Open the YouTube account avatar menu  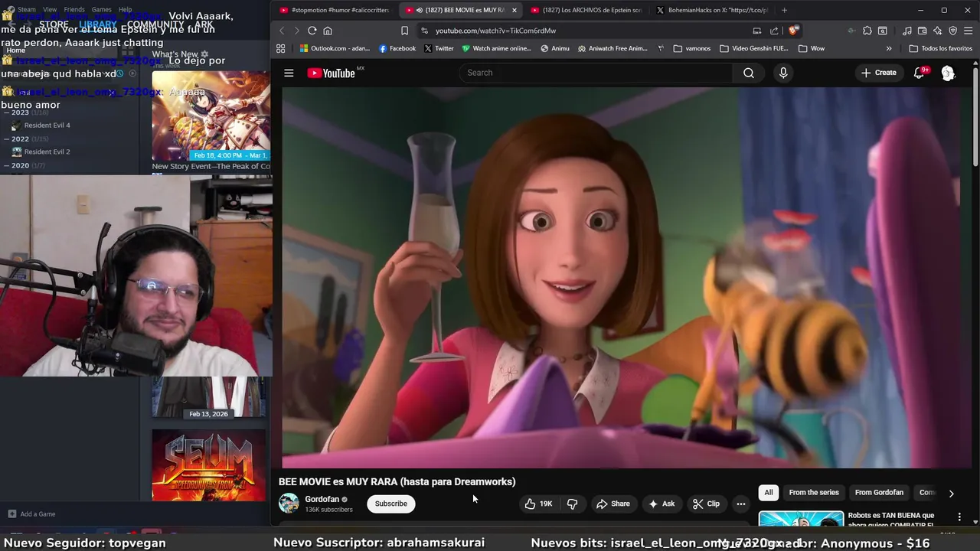point(948,73)
